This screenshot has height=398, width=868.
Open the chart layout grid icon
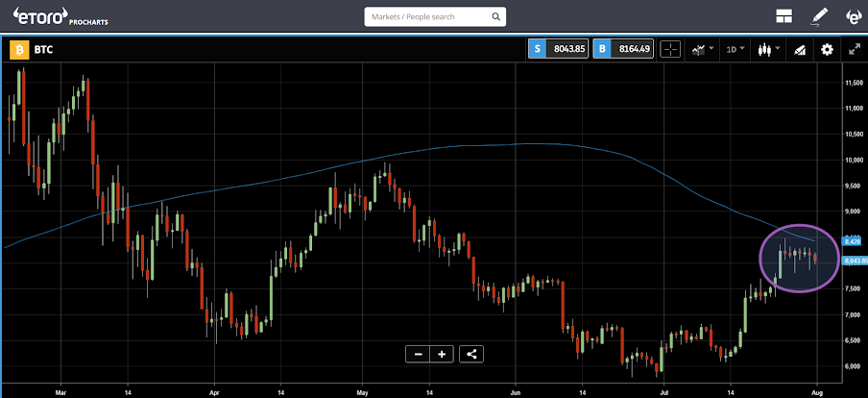(x=784, y=16)
